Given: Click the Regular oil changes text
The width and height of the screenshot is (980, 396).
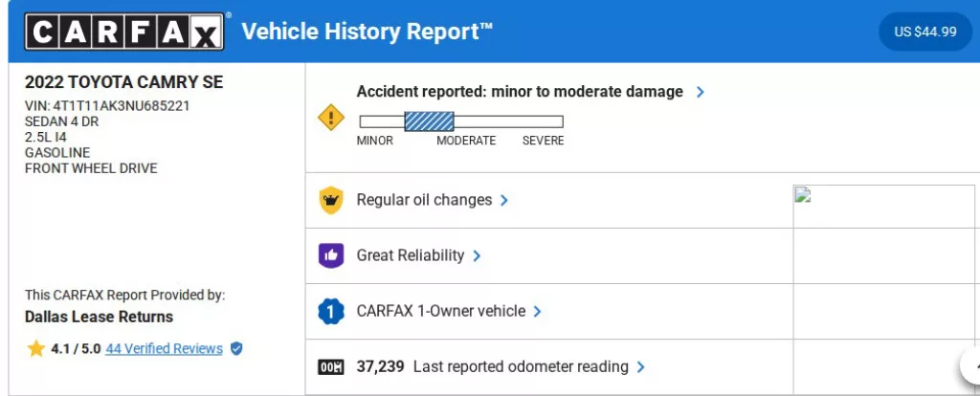Looking at the screenshot, I should [x=424, y=200].
